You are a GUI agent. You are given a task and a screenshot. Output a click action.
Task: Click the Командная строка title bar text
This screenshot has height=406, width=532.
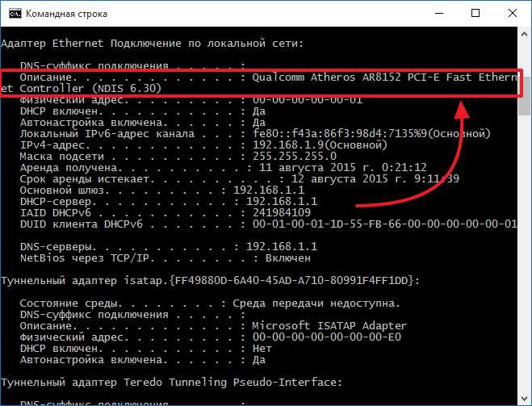click(x=66, y=14)
